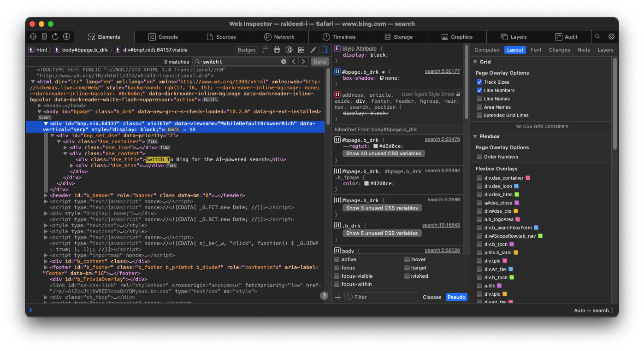Select html in the breadcrumb path
644x351 pixels.
point(38,50)
